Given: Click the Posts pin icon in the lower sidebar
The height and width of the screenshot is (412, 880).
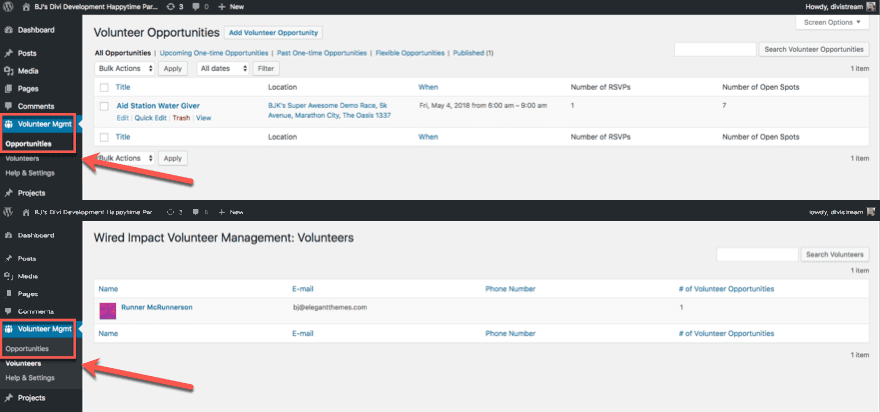Looking at the screenshot, I should (x=9, y=258).
